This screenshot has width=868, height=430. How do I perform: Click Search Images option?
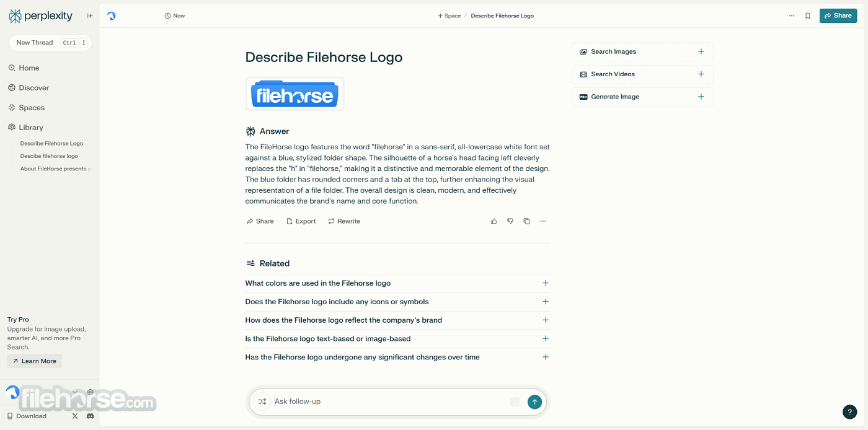[x=642, y=52]
